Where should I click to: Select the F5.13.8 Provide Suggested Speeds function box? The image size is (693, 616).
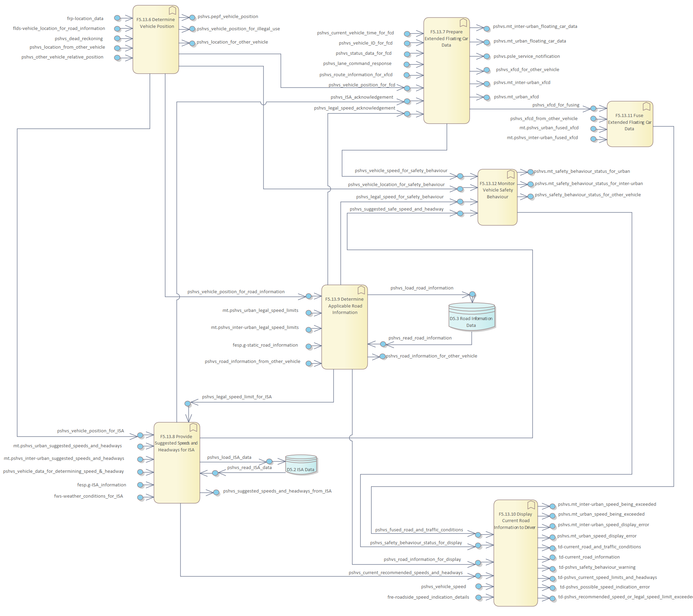click(177, 476)
